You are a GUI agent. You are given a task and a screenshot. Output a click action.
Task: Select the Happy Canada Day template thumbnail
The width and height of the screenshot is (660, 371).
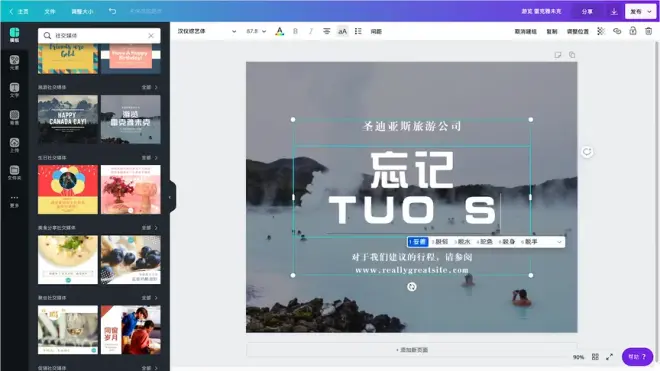[68, 119]
